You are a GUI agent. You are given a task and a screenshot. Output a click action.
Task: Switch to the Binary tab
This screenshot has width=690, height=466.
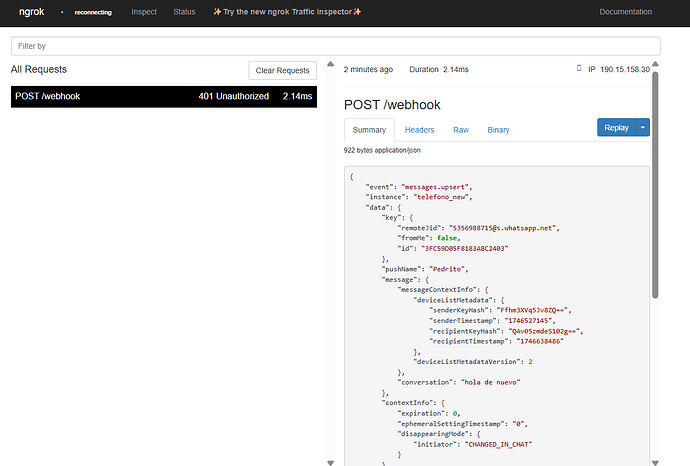point(498,130)
